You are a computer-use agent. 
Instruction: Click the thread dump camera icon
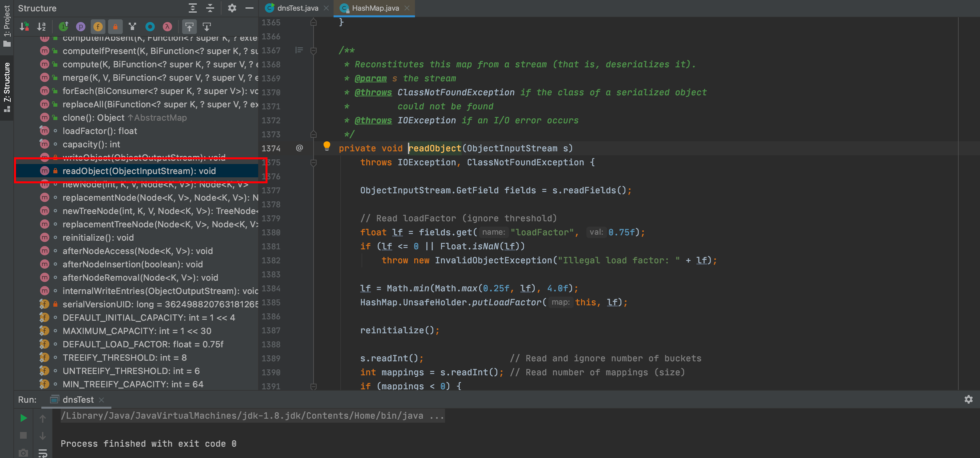[x=23, y=453]
